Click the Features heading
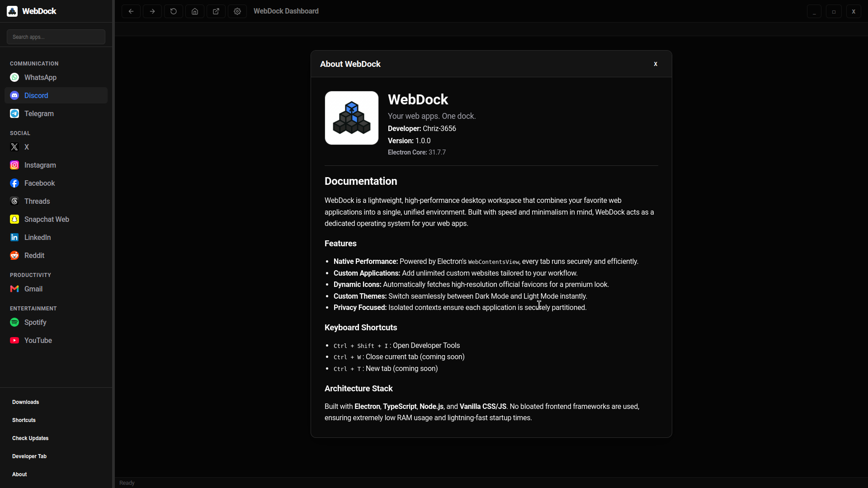868x488 pixels. tap(340, 244)
